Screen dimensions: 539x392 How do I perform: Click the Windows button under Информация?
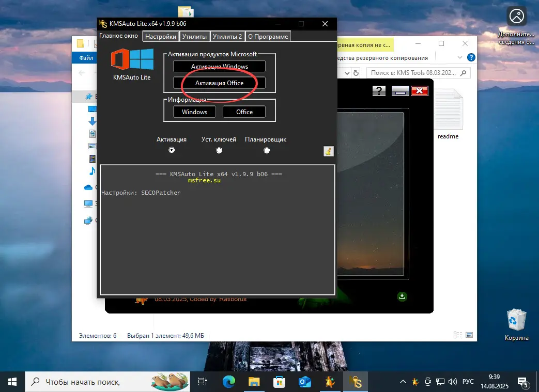point(194,112)
